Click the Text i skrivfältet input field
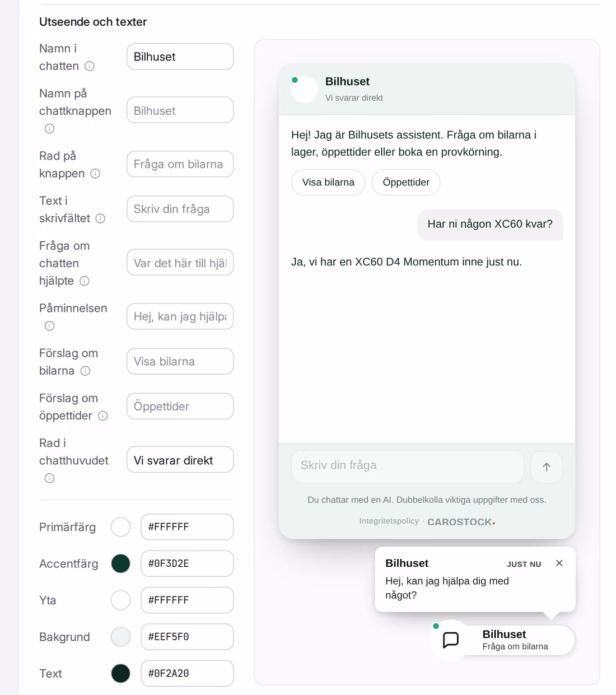The image size is (616, 695). [180, 209]
